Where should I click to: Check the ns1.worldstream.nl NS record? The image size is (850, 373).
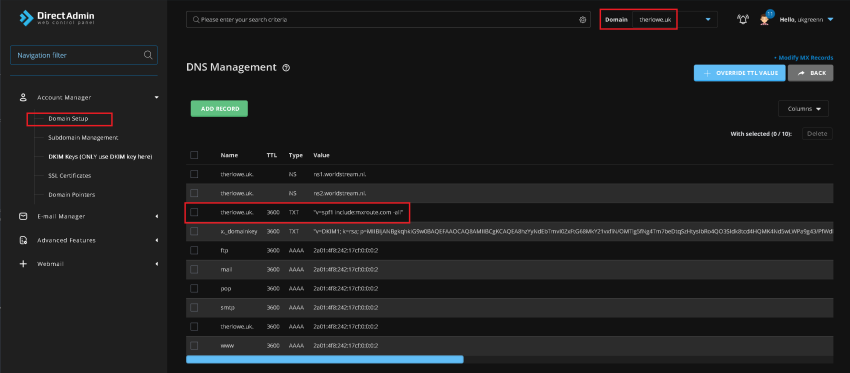194,174
